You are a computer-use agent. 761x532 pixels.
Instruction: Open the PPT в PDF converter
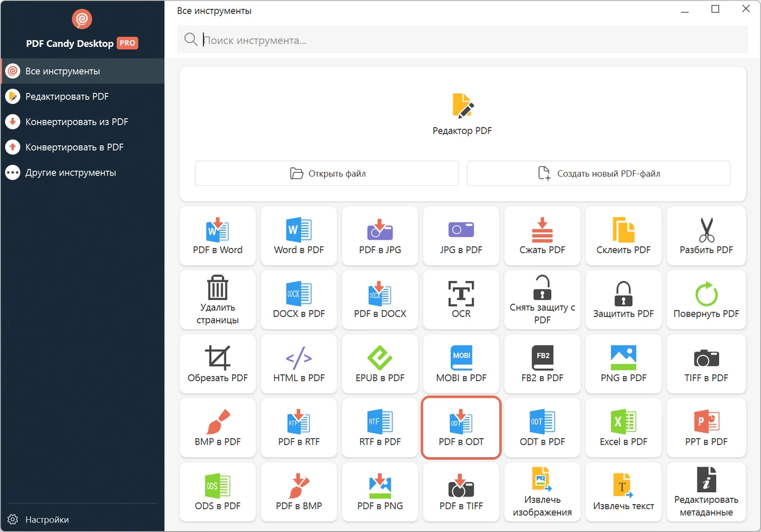[x=706, y=427]
